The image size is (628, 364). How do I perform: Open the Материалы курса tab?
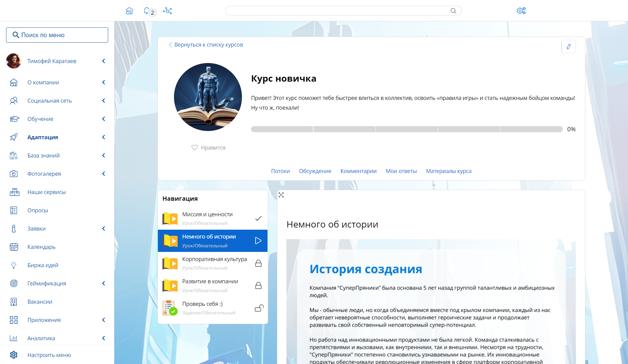(x=449, y=171)
